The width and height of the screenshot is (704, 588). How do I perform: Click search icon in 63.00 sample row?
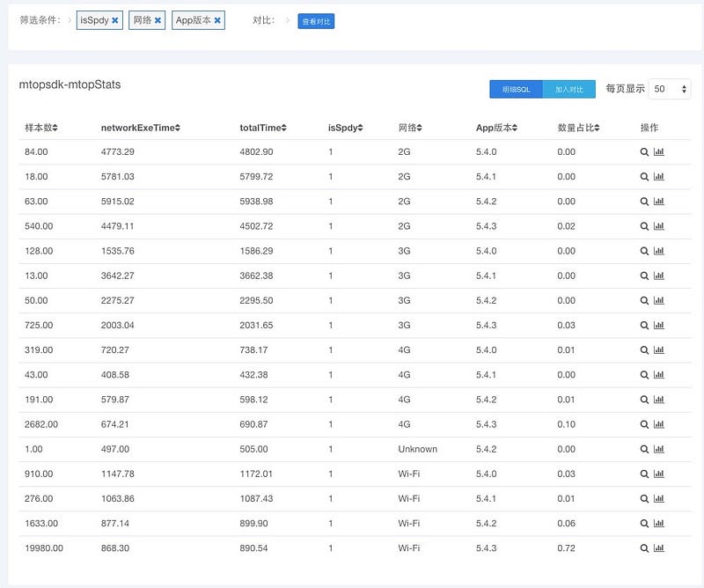point(644,202)
